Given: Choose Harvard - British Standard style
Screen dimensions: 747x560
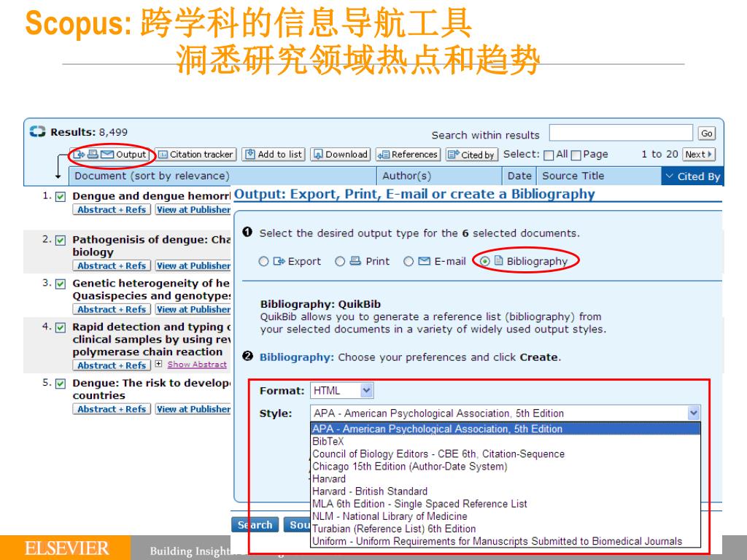Looking at the screenshot, I should point(506,491).
